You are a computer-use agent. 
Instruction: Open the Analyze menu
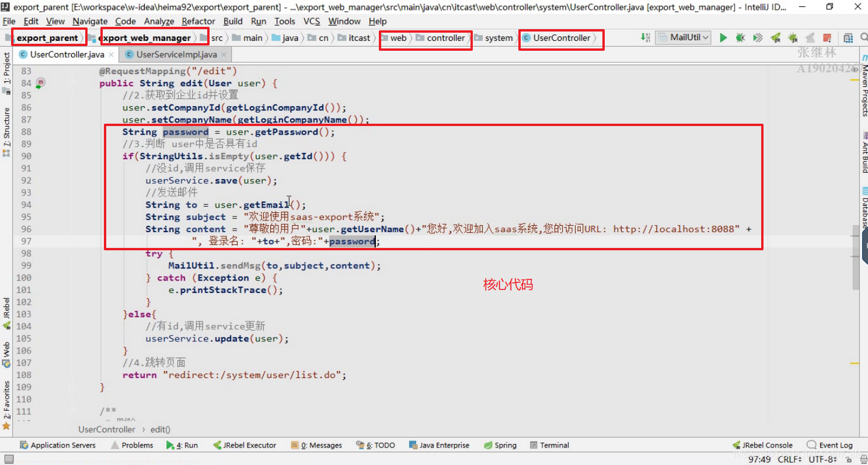pyautogui.click(x=159, y=21)
